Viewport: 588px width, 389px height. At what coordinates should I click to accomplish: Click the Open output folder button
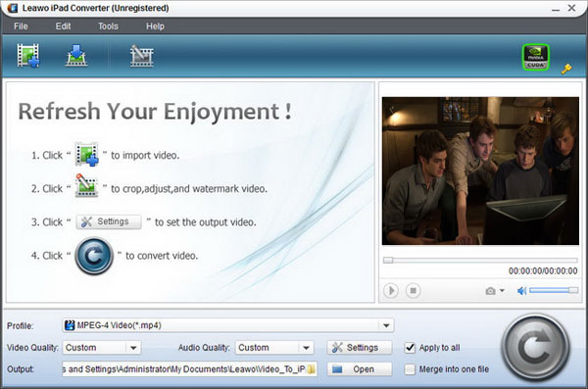tap(360, 369)
